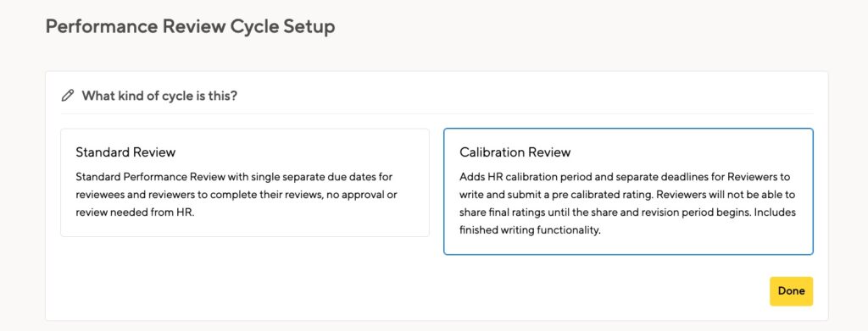868x331 pixels.
Task: Click the line starting "share final ratings until"
Action: coord(628,212)
